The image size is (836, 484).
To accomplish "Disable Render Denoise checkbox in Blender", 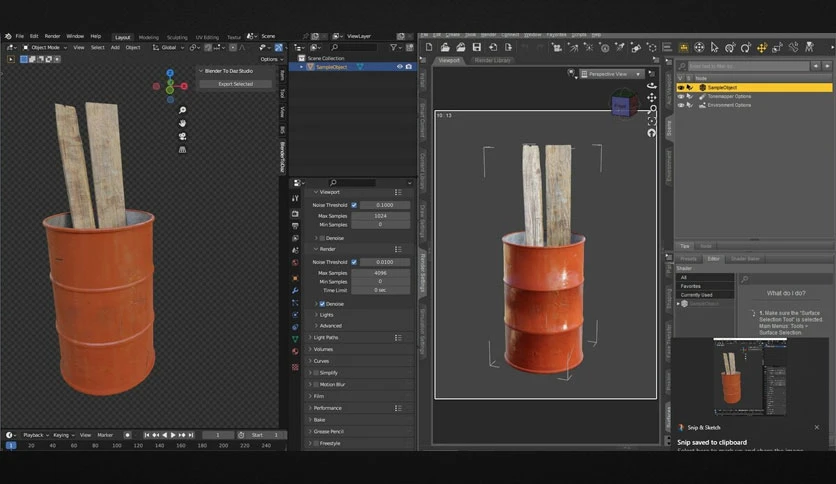I will point(322,304).
